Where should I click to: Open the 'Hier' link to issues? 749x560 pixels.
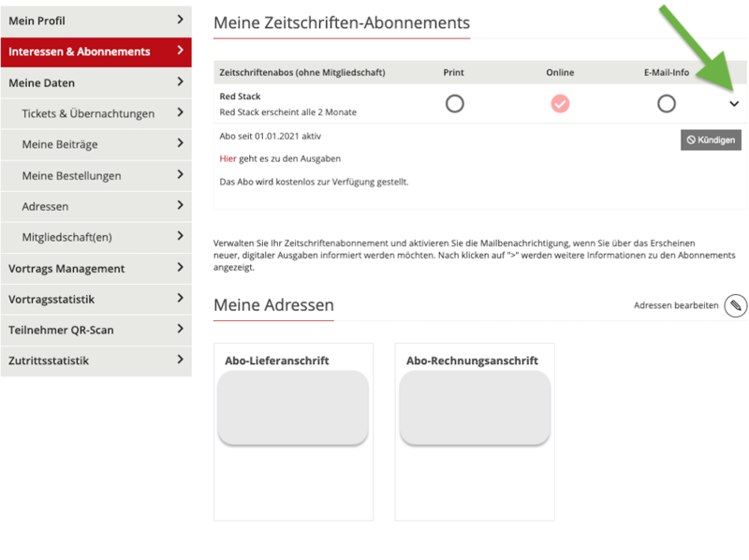coord(228,158)
